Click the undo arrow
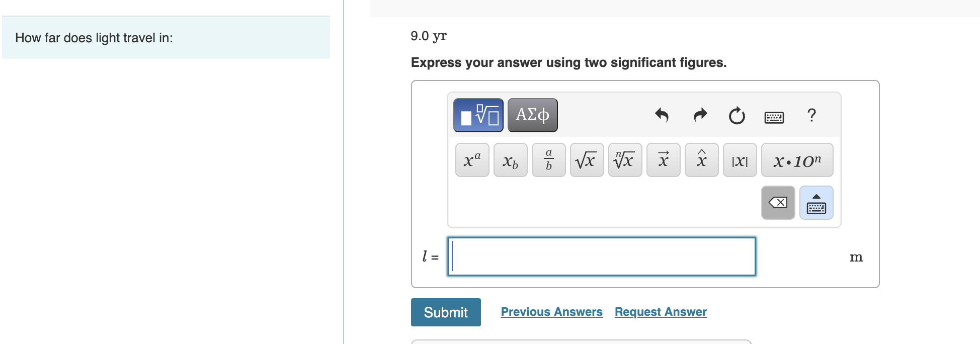Image resolution: width=980 pixels, height=344 pixels. pos(663,116)
